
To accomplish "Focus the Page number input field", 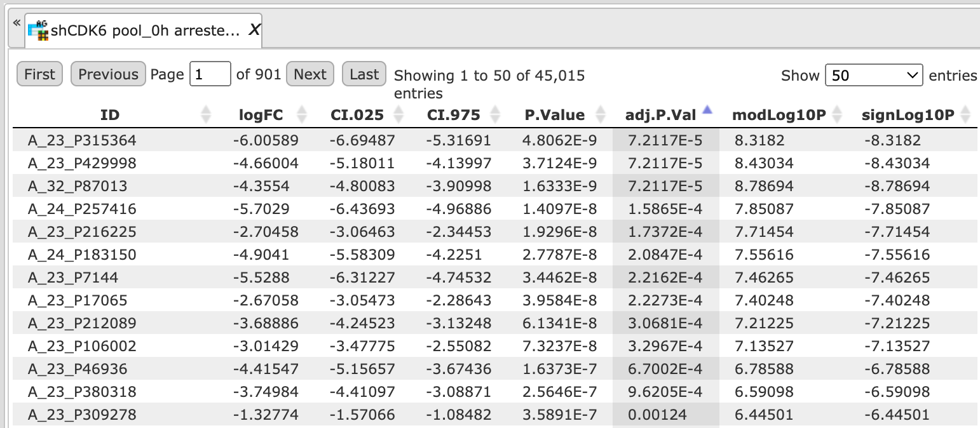I will click(210, 74).
